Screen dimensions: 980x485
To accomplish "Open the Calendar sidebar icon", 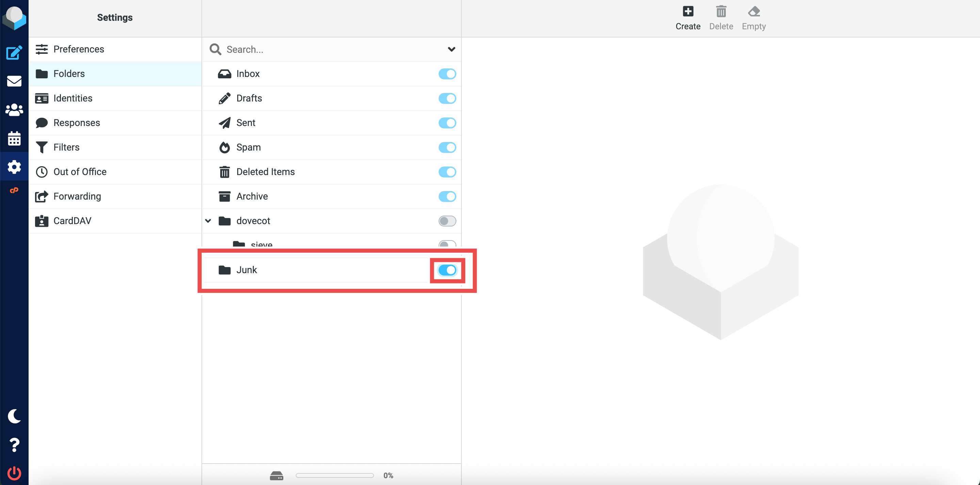I will point(14,139).
